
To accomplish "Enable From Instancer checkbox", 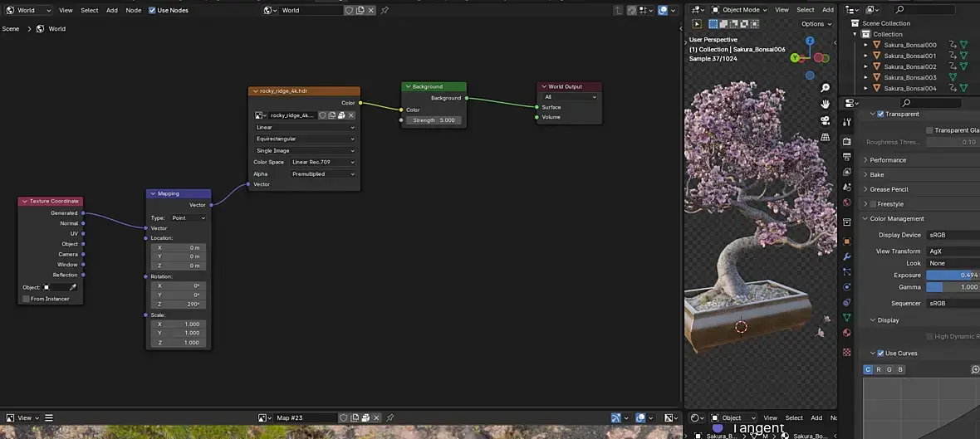I will (x=26, y=299).
